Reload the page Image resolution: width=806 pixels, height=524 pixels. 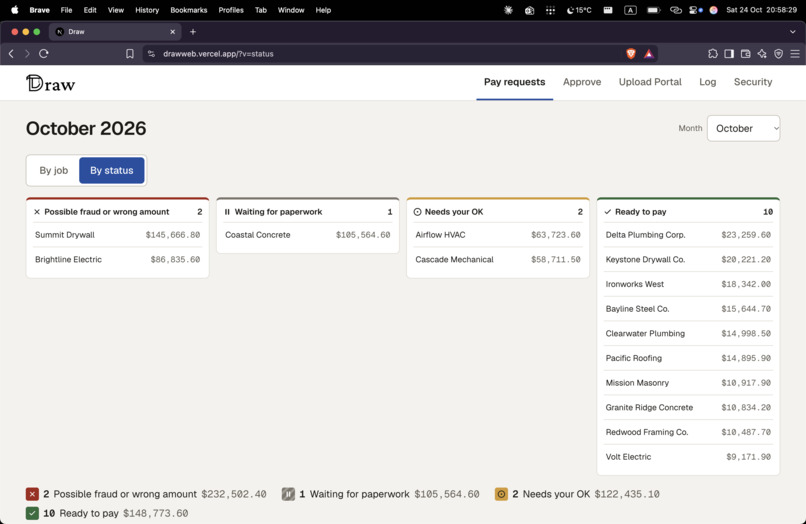point(44,53)
